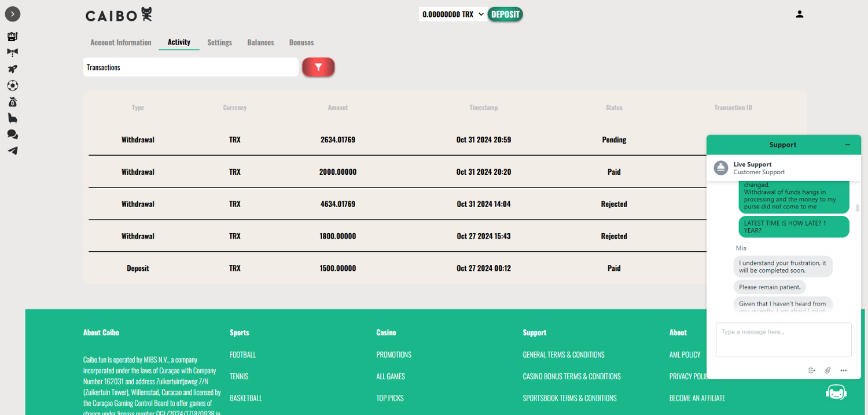Screen dimensions: 868x415
Task: Click the bitcoin money bag icon
Action: pos(12,102)
